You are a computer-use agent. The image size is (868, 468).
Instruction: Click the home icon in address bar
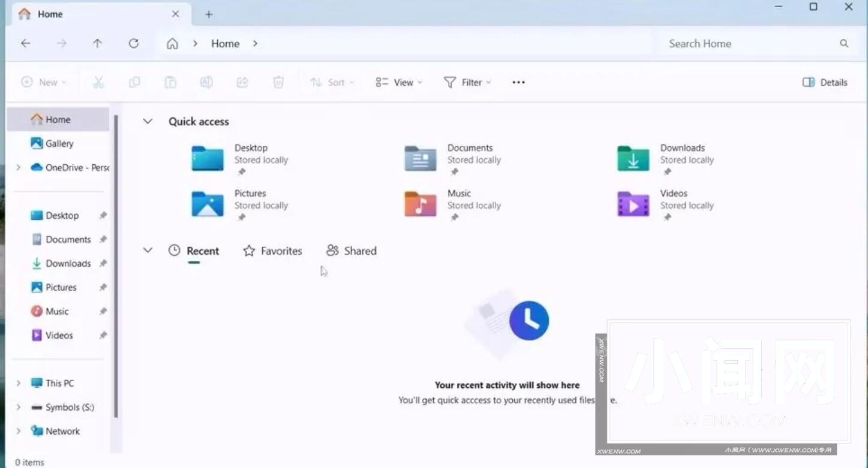point(172,44)
